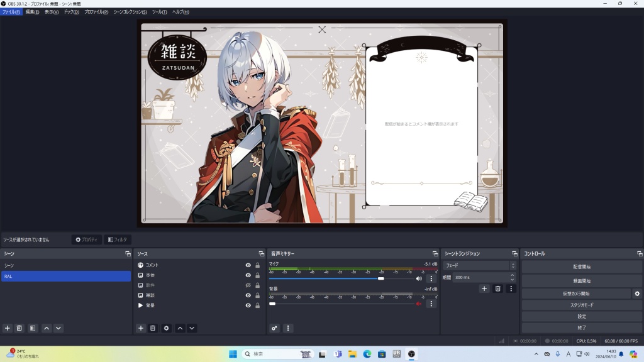This screenshot has height=362, width=644.
Task: Toggle lock on 本体 source
Action: tap(257, 275)
